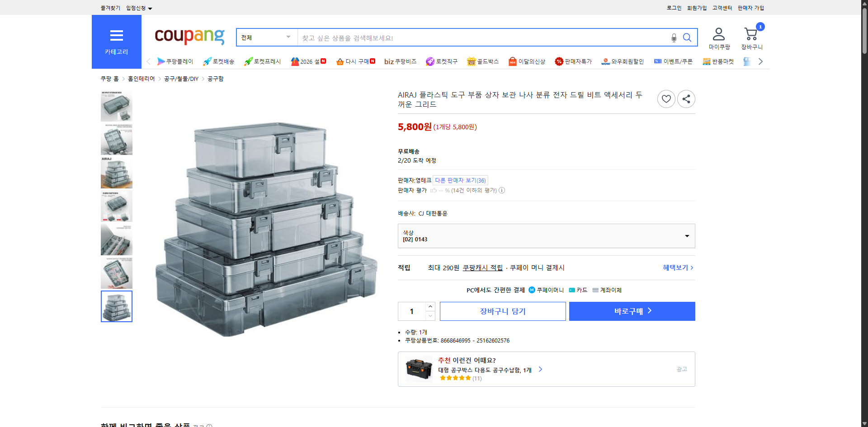Increase quantity with the up stepper arrow
The width and height of the screenshot is (868, 427).
[x=430, y=306]
